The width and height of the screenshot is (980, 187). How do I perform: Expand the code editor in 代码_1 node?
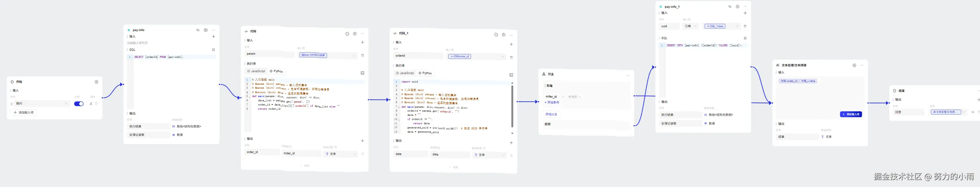point(511,75)
